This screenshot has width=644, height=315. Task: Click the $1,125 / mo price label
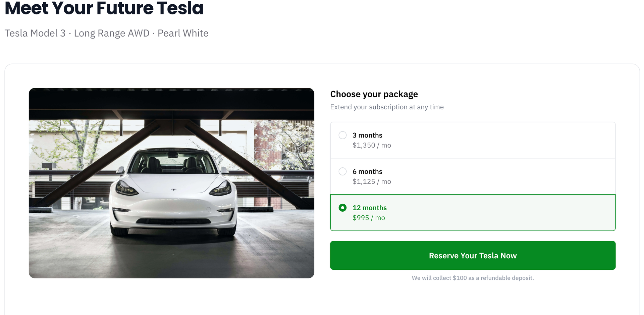tap(371, 181)
